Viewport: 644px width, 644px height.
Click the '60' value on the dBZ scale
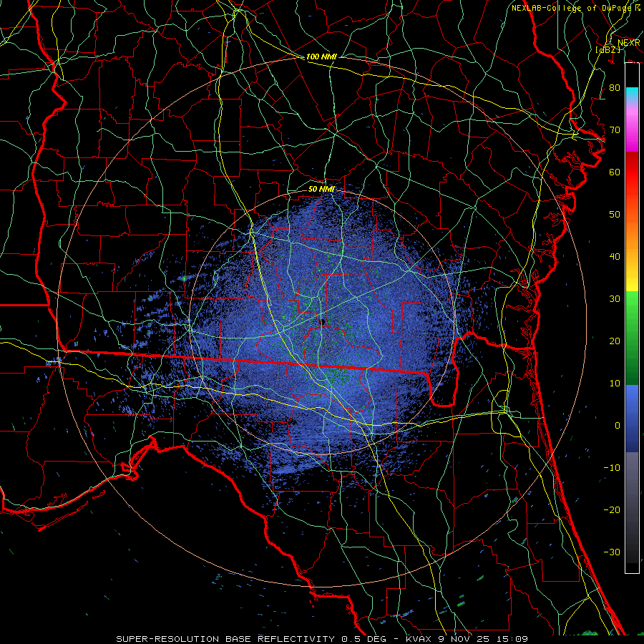(615, 172)
